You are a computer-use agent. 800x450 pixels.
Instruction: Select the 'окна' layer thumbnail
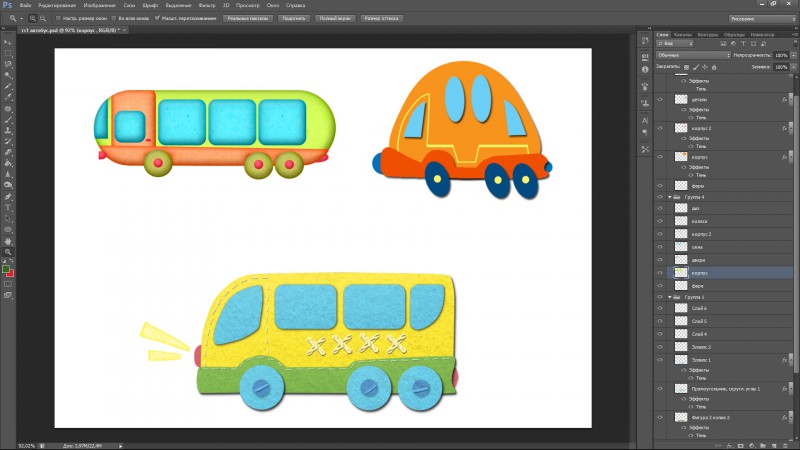pyautogui.click(x=681, y=247)
